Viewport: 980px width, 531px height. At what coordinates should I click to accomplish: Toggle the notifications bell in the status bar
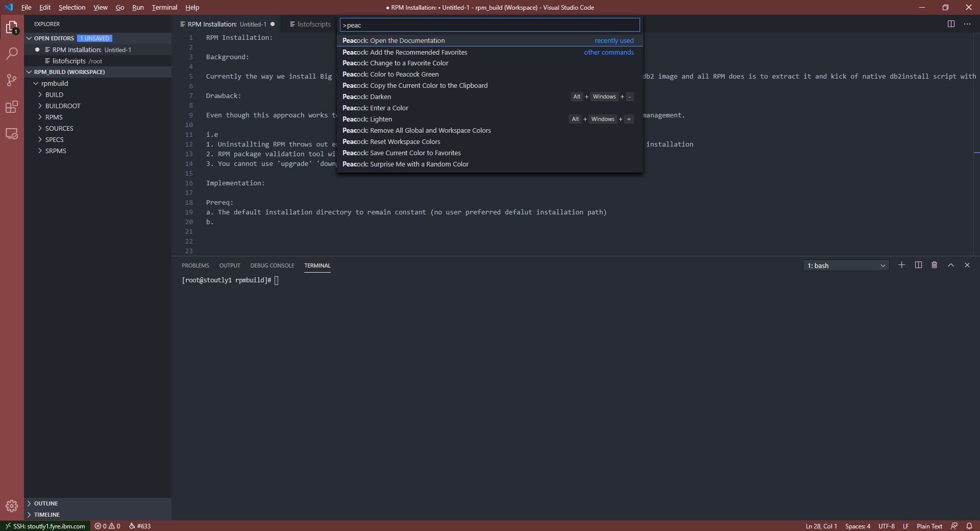[x=969, y=526]
